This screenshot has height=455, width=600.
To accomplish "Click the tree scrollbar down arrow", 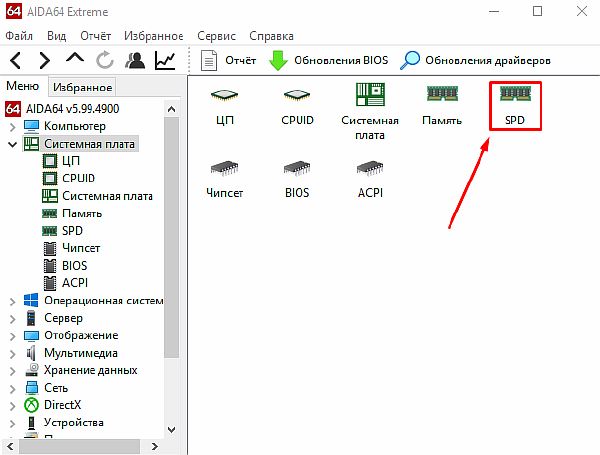I will coord(171,430).
